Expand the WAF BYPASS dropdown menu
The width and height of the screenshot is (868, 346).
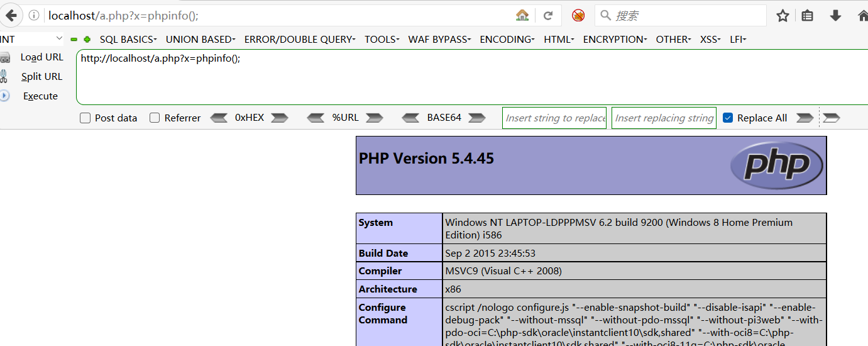click(x=439, y=40)
